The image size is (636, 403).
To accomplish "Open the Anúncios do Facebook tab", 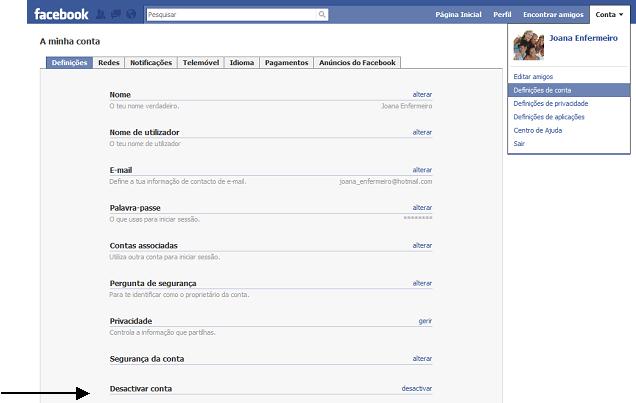I will point(357,62).
